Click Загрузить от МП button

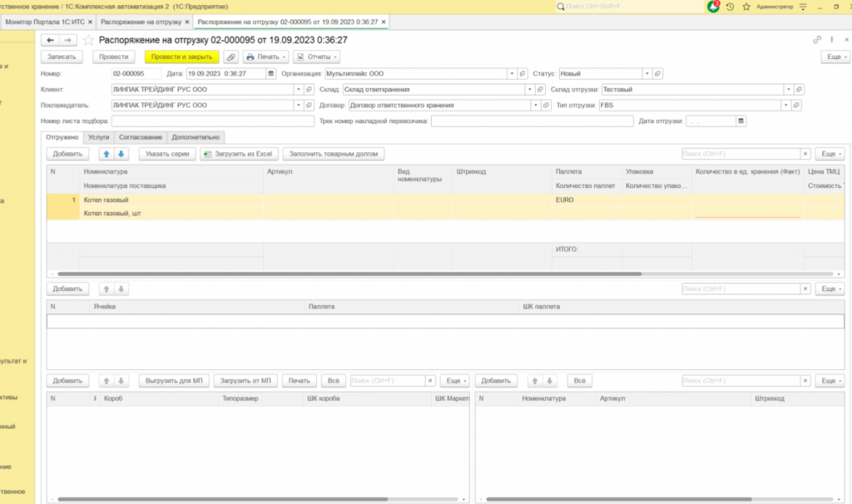click(x=245, y=381)
